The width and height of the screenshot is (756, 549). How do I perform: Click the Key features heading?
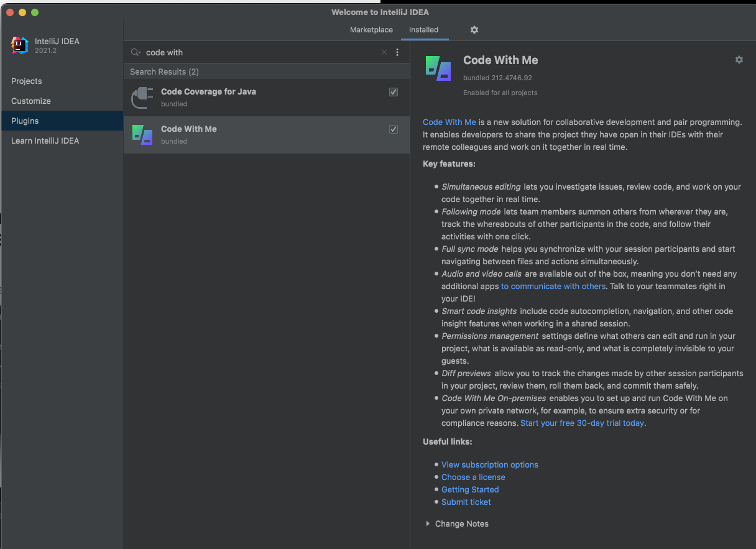[449, 164]
